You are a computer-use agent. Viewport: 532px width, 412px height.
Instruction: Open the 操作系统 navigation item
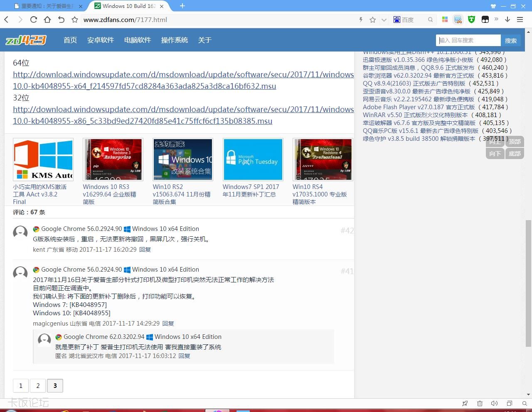pyautogui.click(x=175, y=40)
